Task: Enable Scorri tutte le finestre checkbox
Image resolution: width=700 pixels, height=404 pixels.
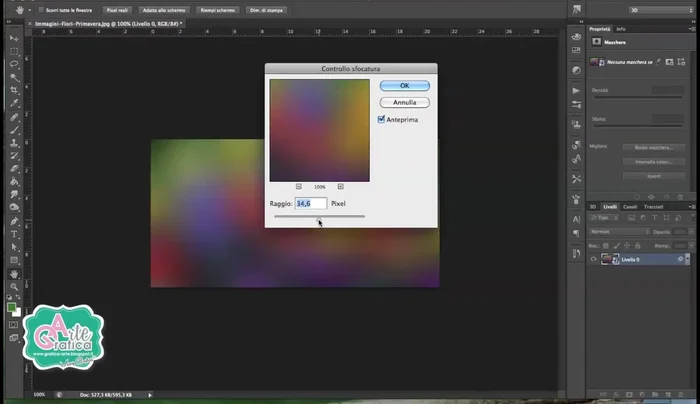Action: (40, 9)
